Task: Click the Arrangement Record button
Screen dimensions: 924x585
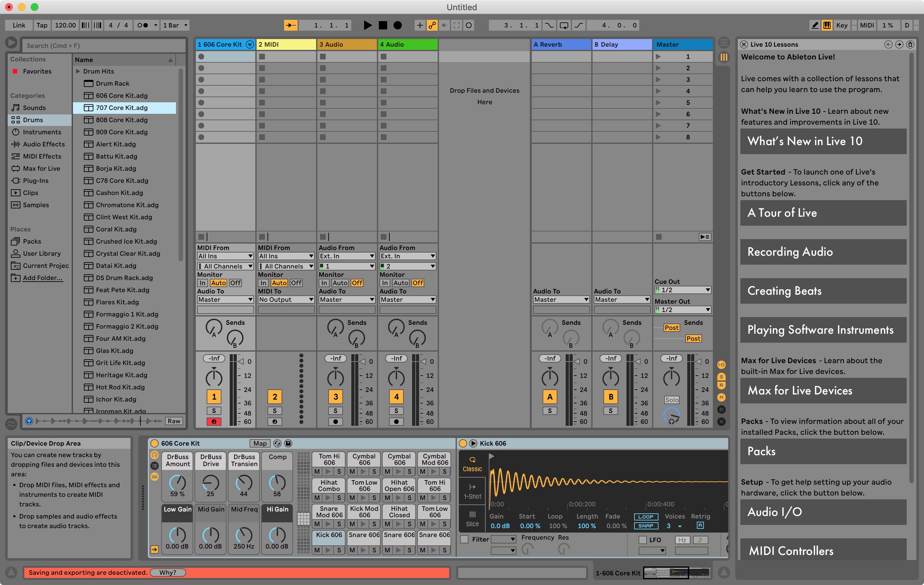Action: (x=398, y=25)
